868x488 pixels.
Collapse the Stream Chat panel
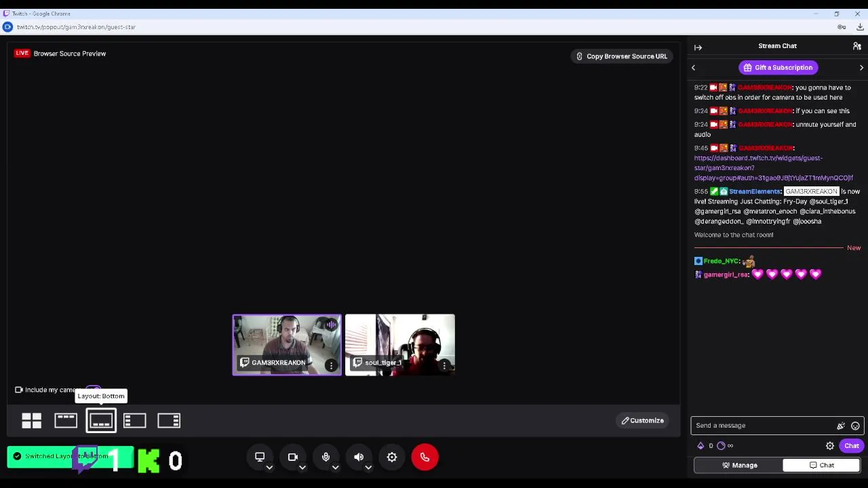[x=698, y=47]
